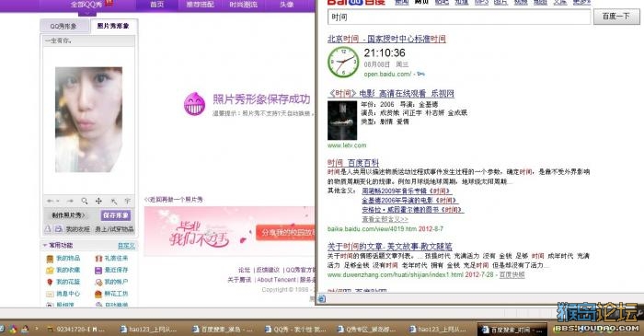Click 保存形象 purple button
The image size is (644, 336).
click(x=116, y=215)
